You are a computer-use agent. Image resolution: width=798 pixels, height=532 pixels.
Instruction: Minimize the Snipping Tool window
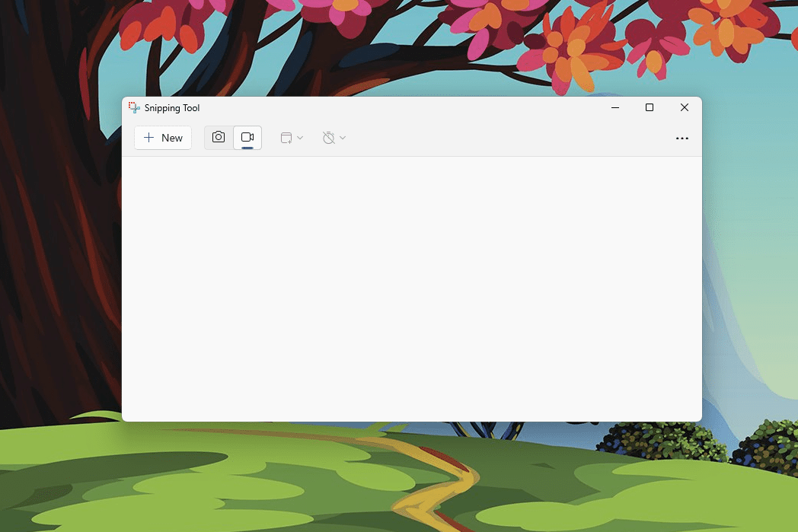click(615, 108)
